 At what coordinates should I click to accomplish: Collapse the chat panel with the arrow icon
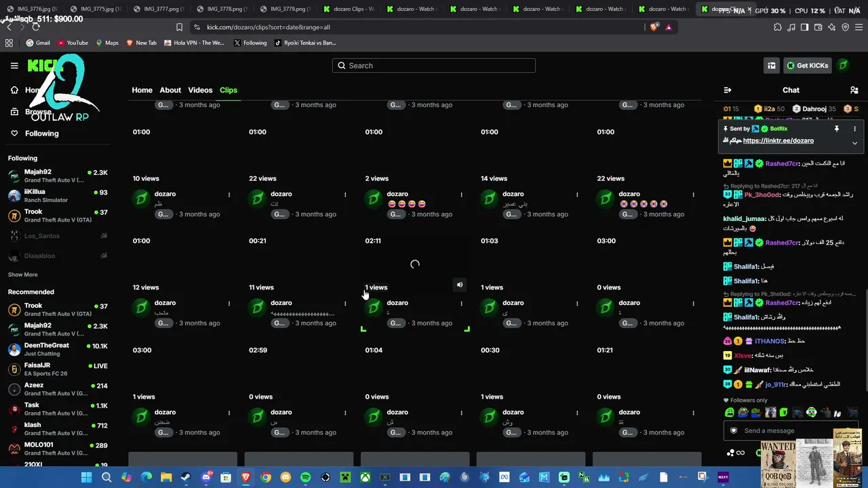[x=728, y=90]
